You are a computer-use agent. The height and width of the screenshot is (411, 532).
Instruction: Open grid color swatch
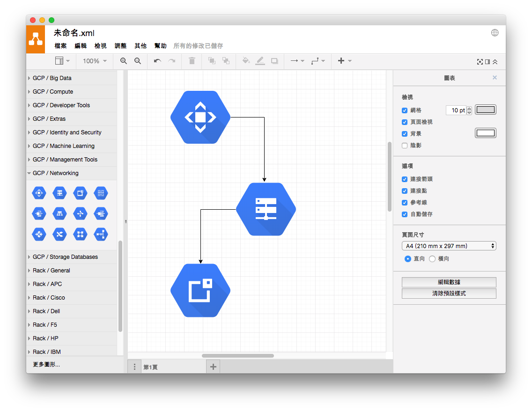click(486, 110)
